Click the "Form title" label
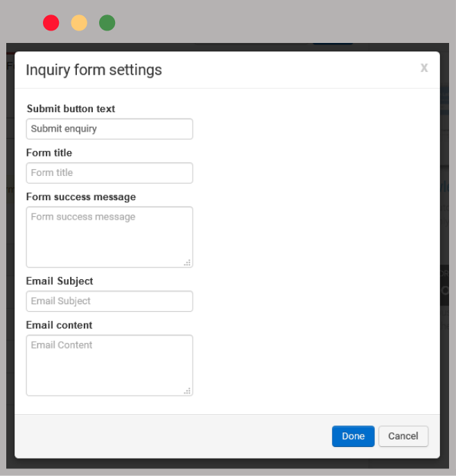This screenshot has height=476, width=456. 49,153
